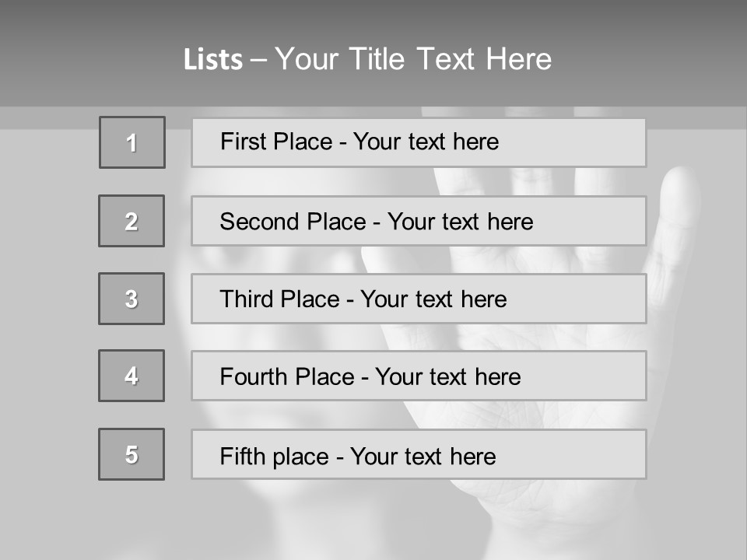Select "Your Title Text Here" title text
The image size is (747, 560).
(x=412, y=60)
